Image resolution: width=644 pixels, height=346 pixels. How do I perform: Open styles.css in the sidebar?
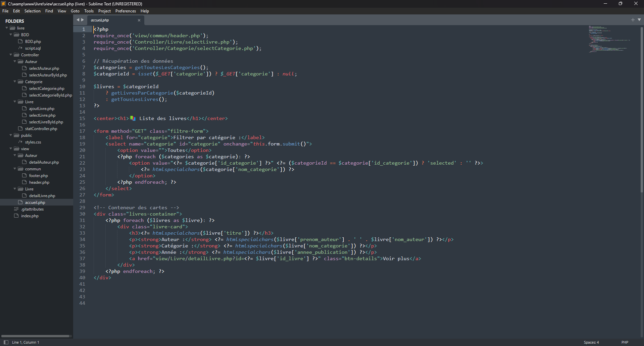(33, 142)
